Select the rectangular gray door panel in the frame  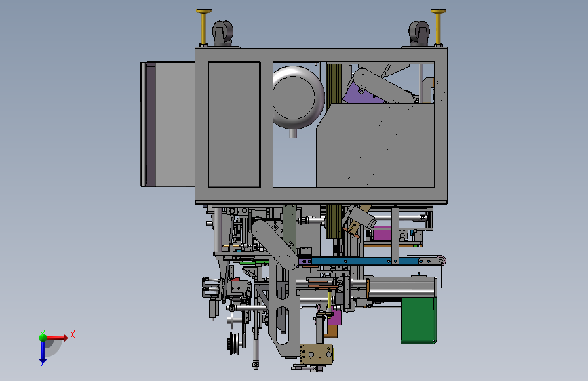234,124
